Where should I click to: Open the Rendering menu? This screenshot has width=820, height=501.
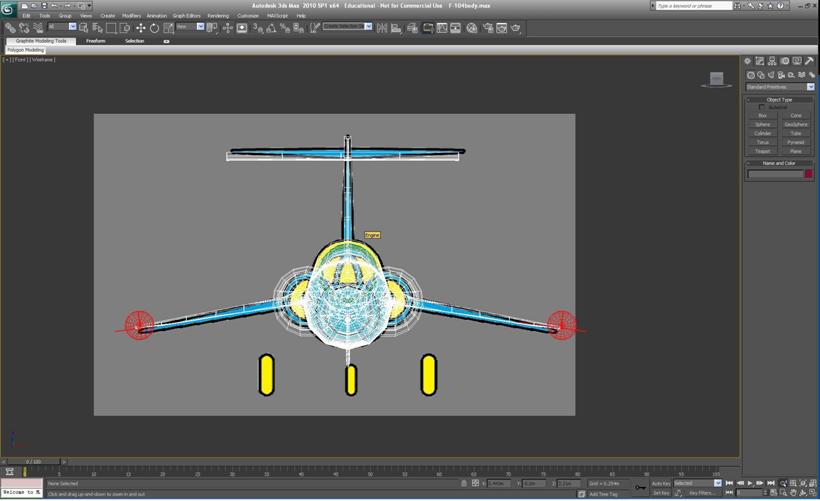click(x=218, y=16)
